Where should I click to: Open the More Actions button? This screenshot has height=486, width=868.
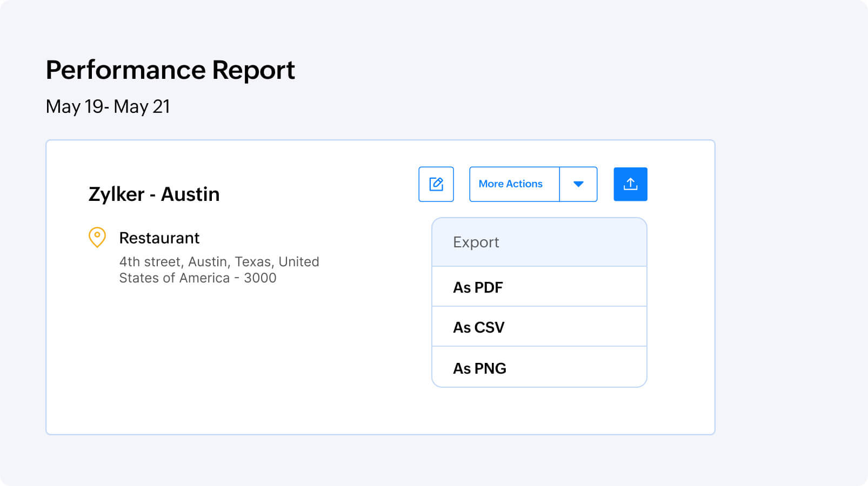click(514, 184)
